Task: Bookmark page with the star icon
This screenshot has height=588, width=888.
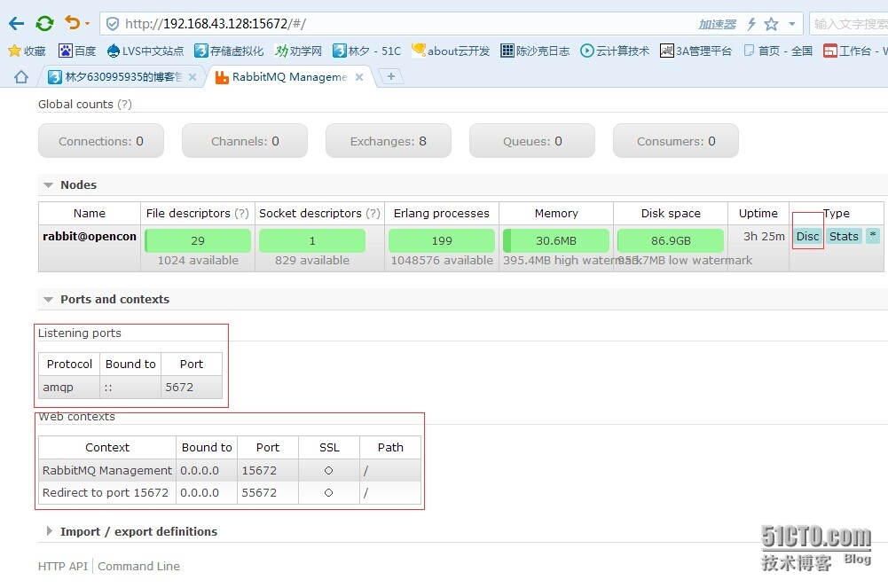Action: pyautogui.click(x=771, y=24)
